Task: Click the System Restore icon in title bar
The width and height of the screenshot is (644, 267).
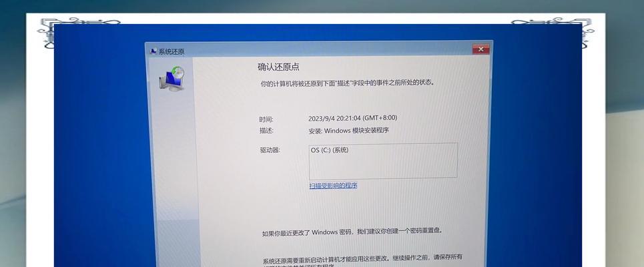Action: pyautogui.click(x=153, y=51)
